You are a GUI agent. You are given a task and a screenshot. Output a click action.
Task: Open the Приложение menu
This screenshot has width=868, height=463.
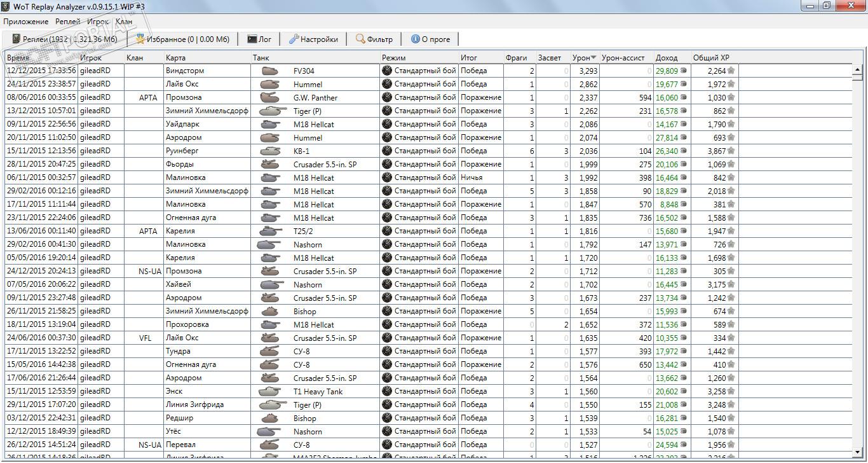tap(26, 22)
